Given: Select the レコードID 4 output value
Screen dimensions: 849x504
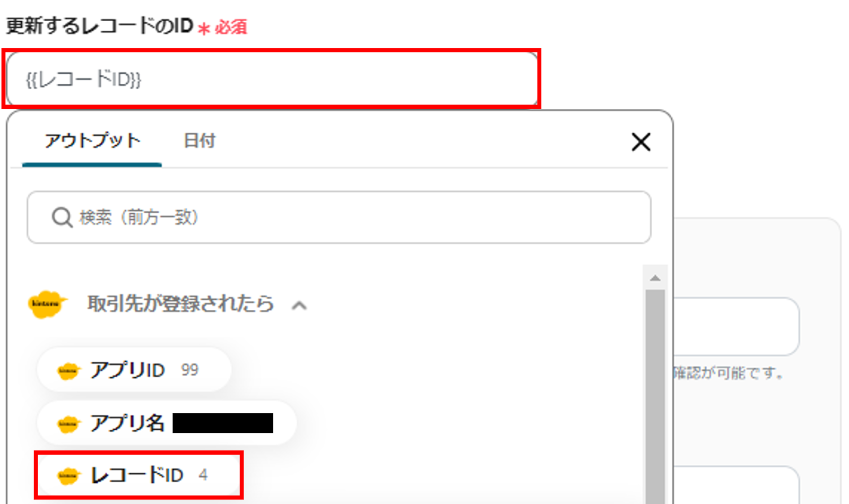Looking at the screenshot, I should pyautogui.click(x=139, y=475).
